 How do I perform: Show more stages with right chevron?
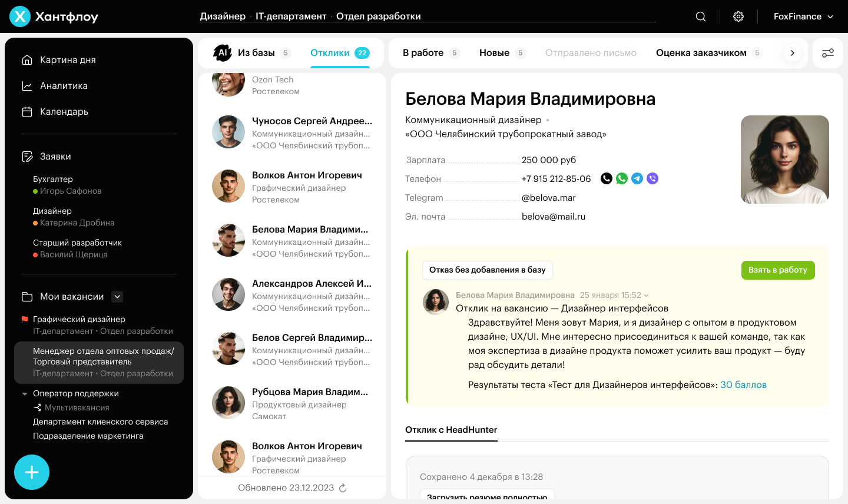[793, 53]
